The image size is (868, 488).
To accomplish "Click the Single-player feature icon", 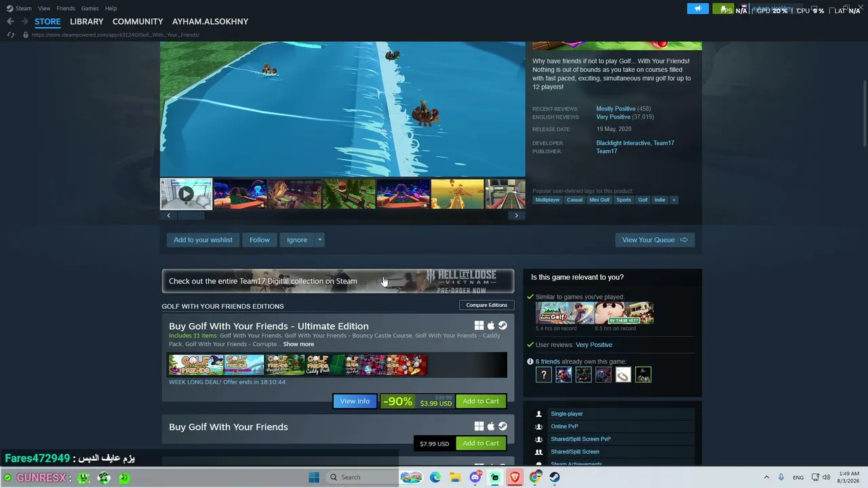I will (x=539, y=414).
